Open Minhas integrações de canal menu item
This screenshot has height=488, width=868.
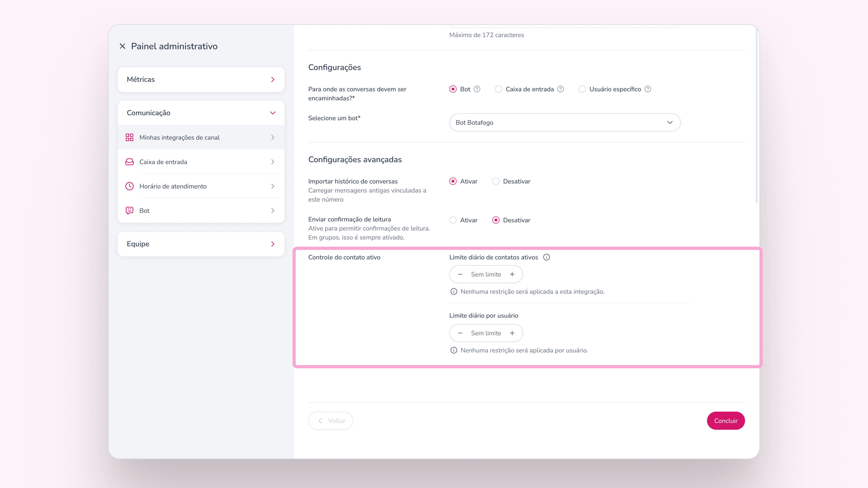[201, 137]
